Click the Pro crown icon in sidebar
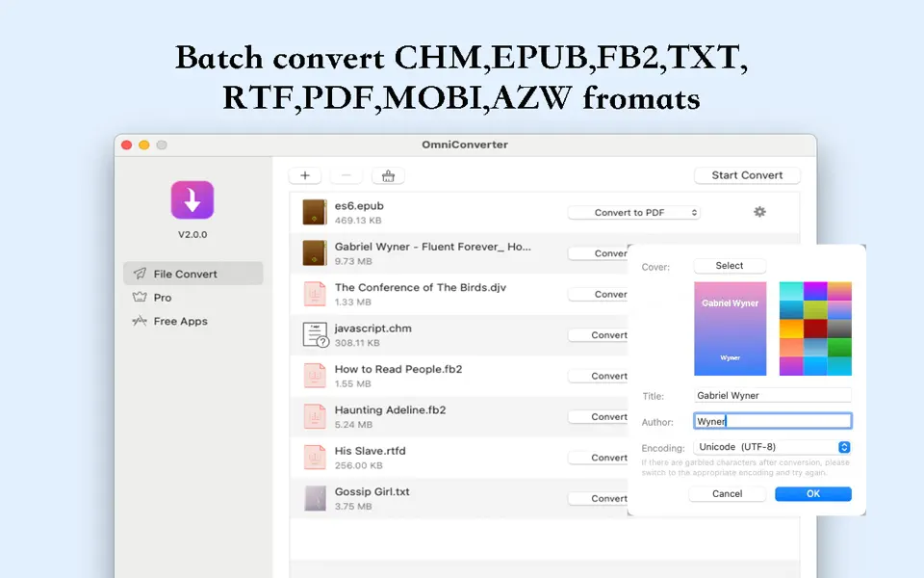 click(141, 298)
